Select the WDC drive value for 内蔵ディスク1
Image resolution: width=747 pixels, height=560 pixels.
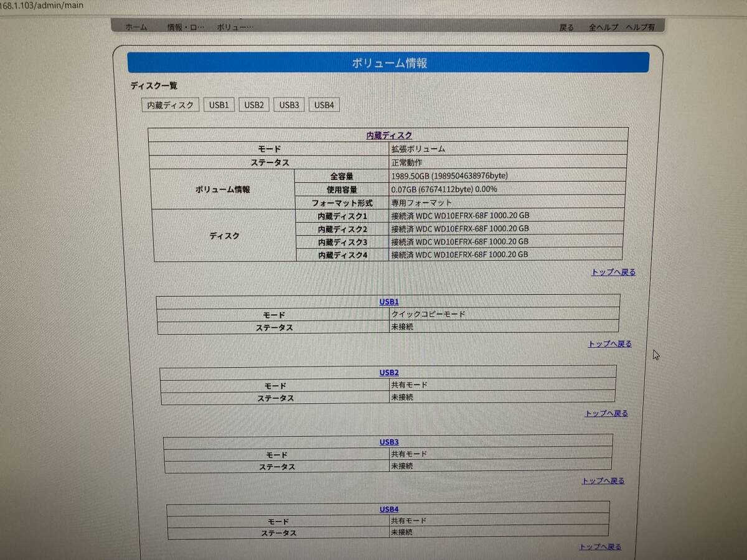[x=460, y=216]
